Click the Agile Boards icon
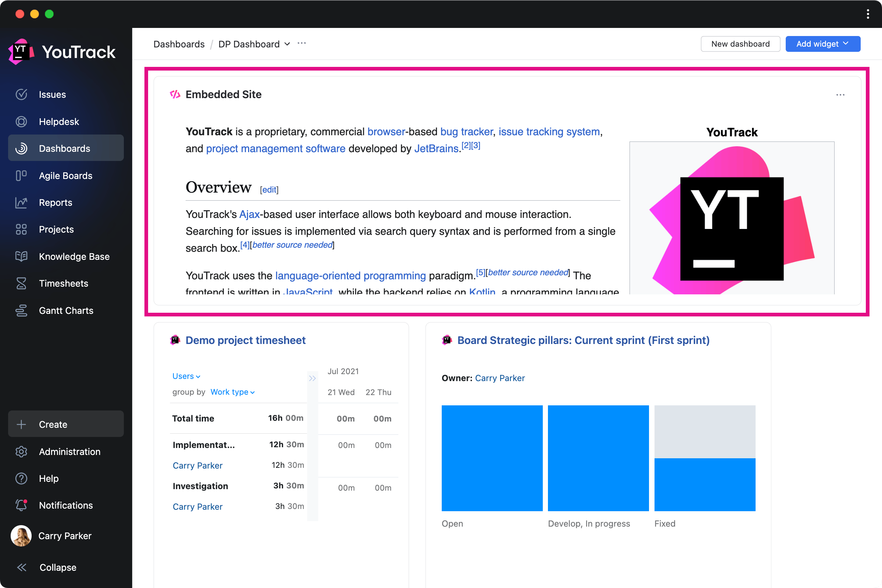The height and width of the screenshot is (588, 882). pos(21,176)
